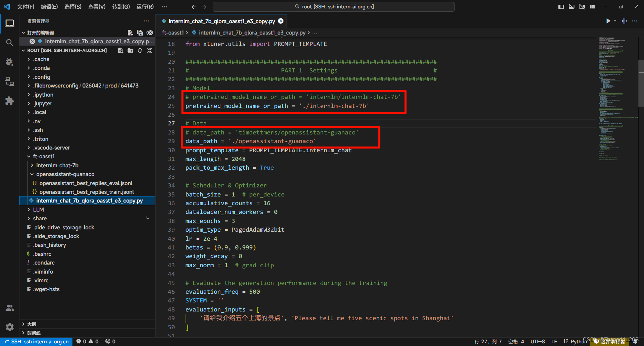Screen dimensions: 644x346
Task: Collapse all folders in Explorer
Action: pos(150,50)
